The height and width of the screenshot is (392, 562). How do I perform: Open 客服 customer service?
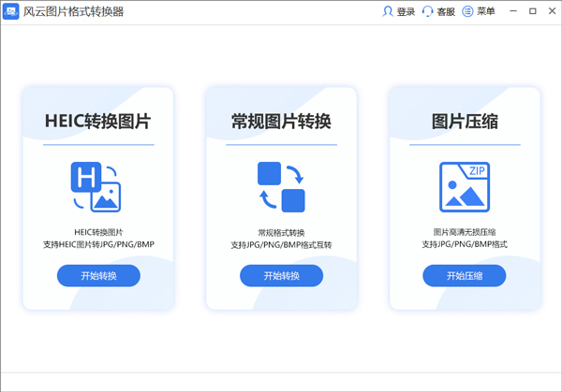(x=446, y=12)
